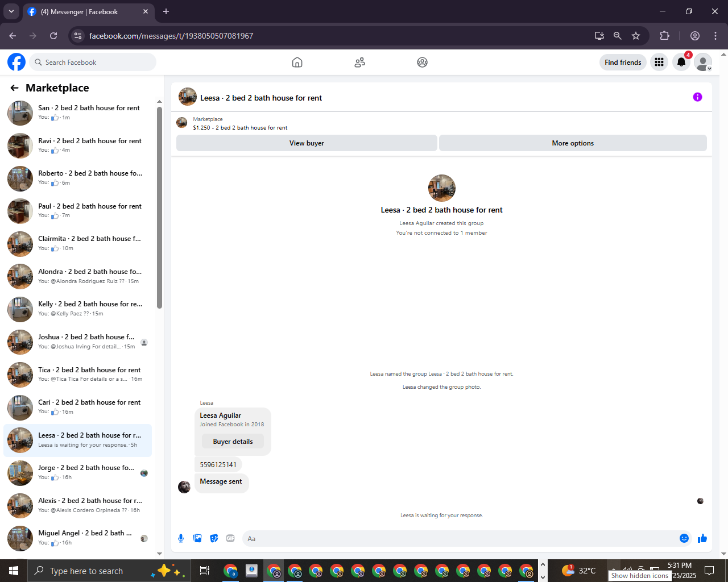Screen dimensions: 728x582
Task: Open the Joshua conversation
Action: pos(78,342)
